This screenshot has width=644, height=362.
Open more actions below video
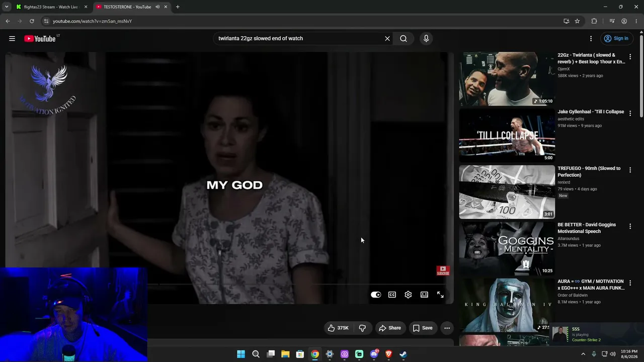pos(447,328)
